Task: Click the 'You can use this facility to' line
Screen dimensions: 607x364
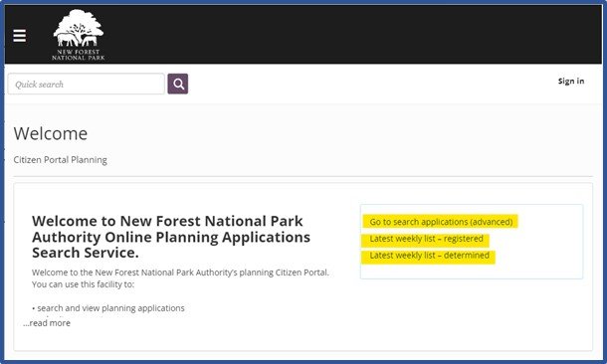Action: pyautogui.click(x=84, y=284)
